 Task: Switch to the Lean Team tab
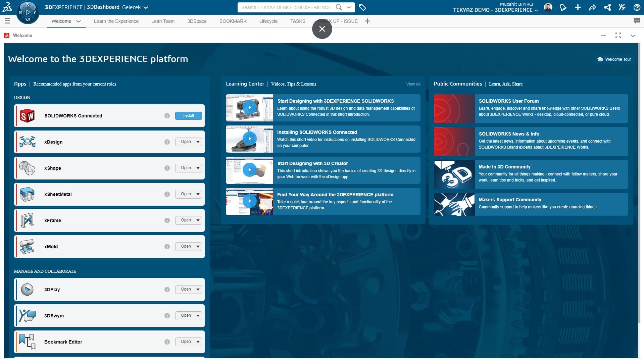[163, 21]
